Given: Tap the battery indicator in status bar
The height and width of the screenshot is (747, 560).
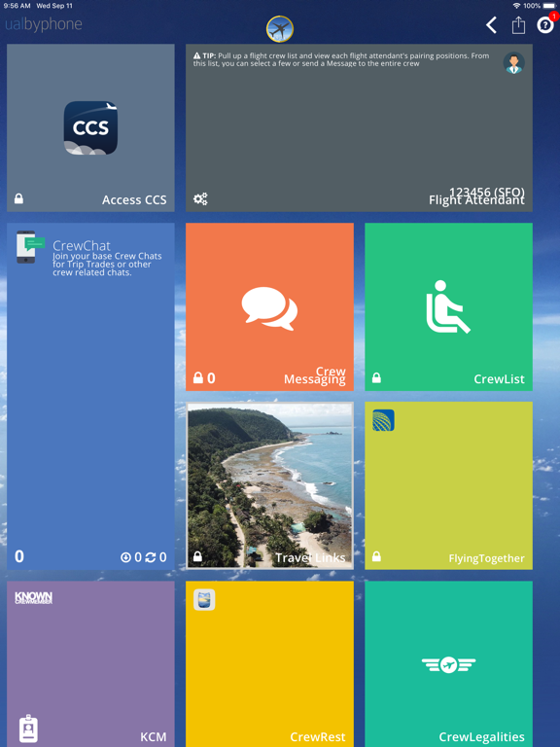Looking at the screenshot, I should pos(549,6).
